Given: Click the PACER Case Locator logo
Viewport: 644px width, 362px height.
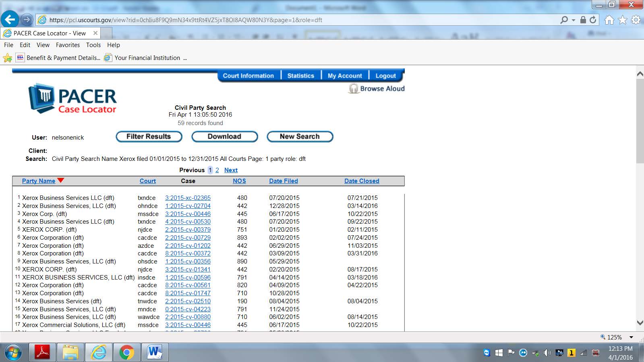Looking at the screenshot, I should [x=72, y=99].
